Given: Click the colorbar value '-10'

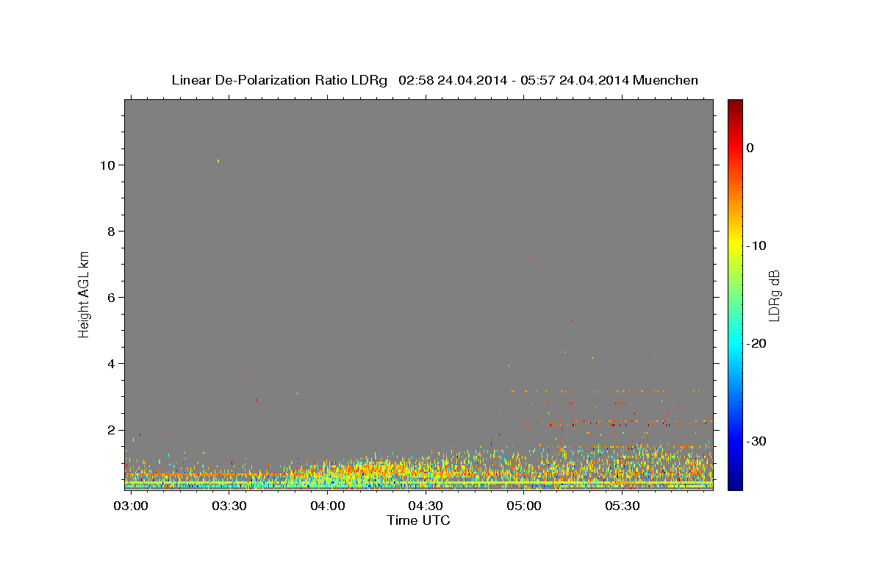Looking at the screenshot, I should 756,245.
